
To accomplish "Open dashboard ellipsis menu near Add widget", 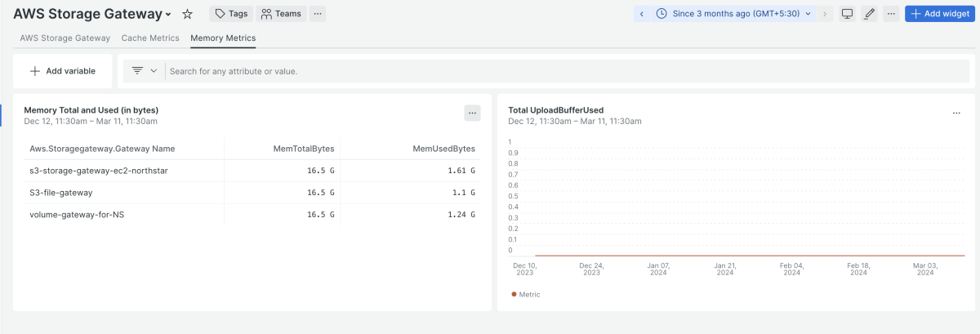I will pos(891,14).
